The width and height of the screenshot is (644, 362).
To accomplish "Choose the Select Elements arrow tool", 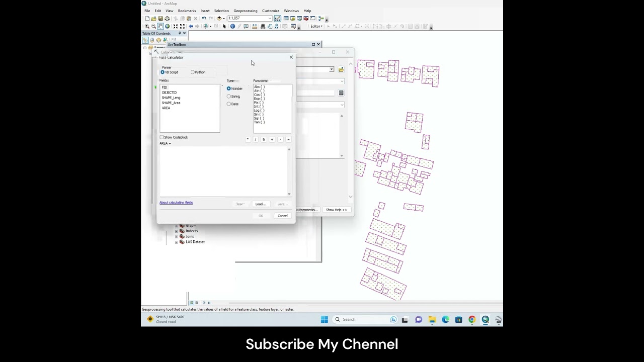I will [x=224, y=26].
